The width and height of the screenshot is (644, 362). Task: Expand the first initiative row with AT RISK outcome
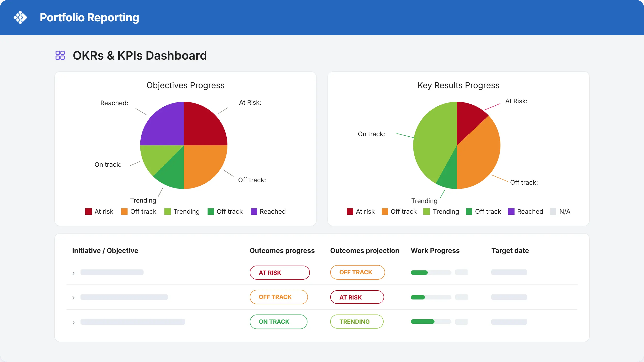click(73, 273)
